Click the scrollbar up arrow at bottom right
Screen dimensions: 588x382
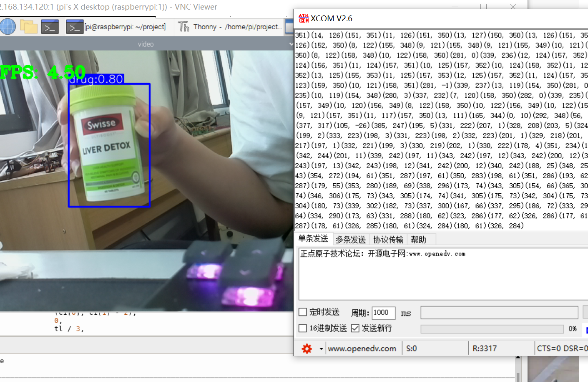(x=518, y=357)
